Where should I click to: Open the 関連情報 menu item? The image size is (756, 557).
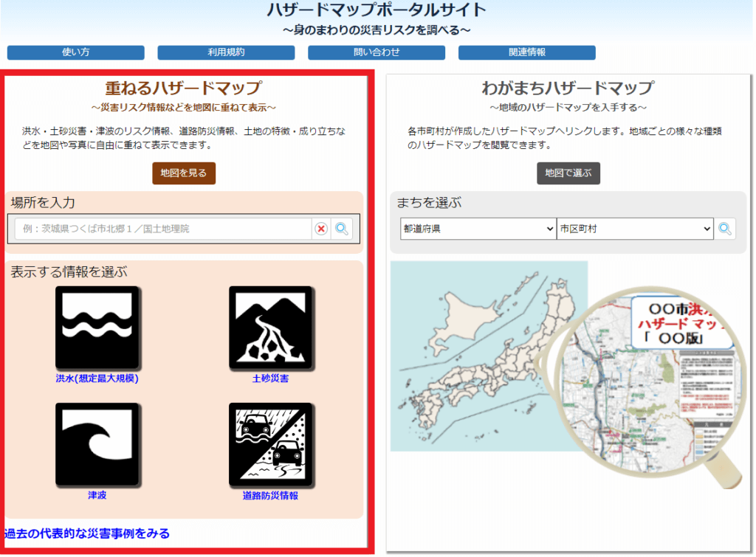point(527,52)
